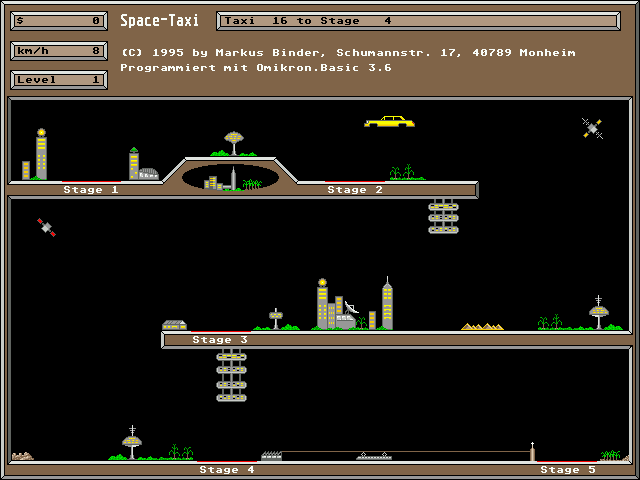Click the mushroom tower with antenna near Stage 4
Screen dimensions: 640x480
pyautogui.click(x=132, y=442)
